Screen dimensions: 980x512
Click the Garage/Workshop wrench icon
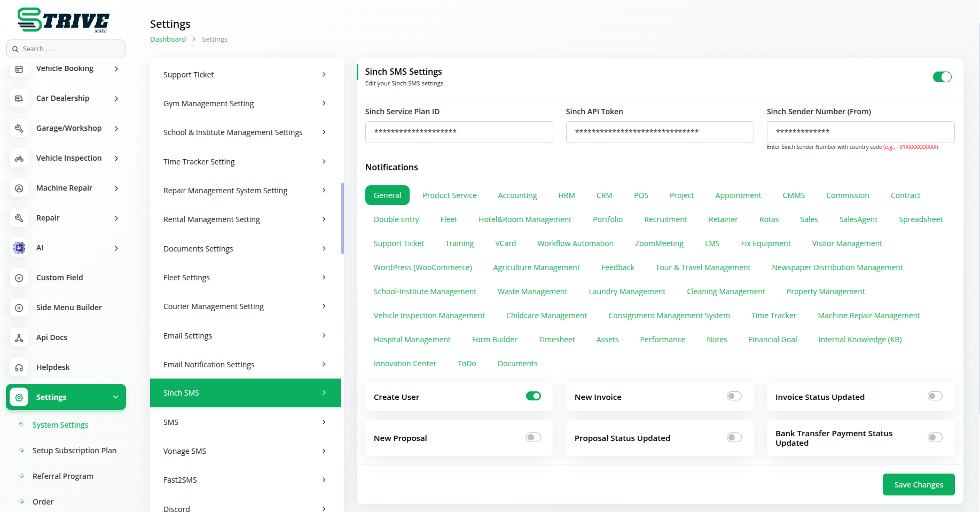(x=19, y=128)
